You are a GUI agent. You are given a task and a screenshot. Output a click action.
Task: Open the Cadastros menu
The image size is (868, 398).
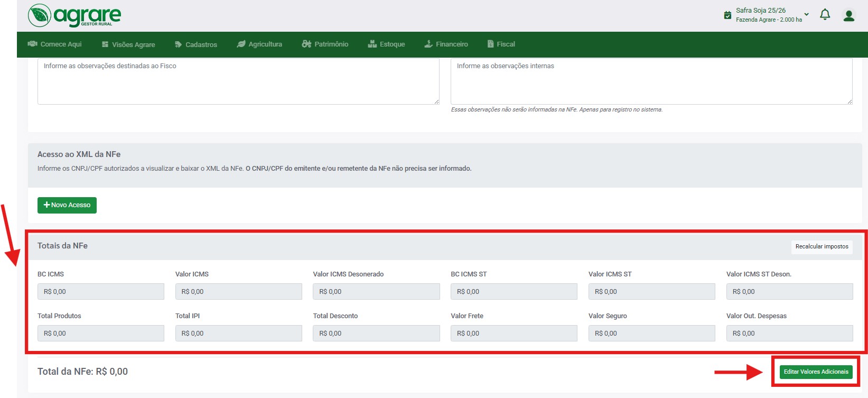pyautogui.click(x=196, y=44)
